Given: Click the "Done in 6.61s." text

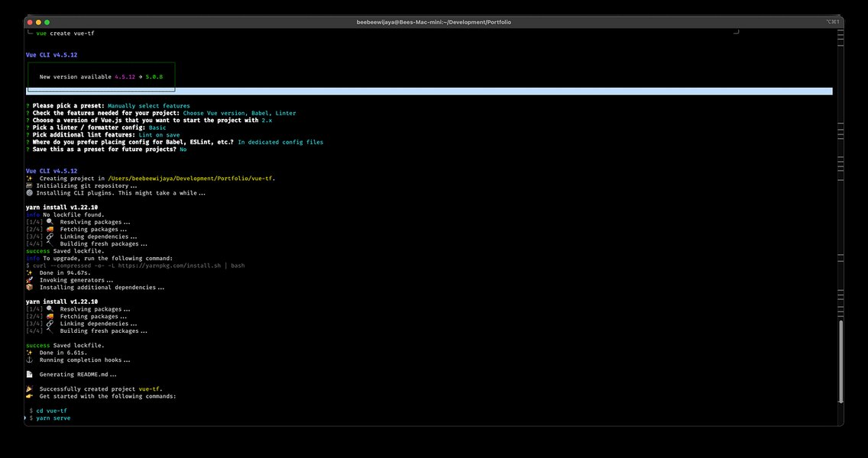Looking at the screenshot, I should pos(63,353).
